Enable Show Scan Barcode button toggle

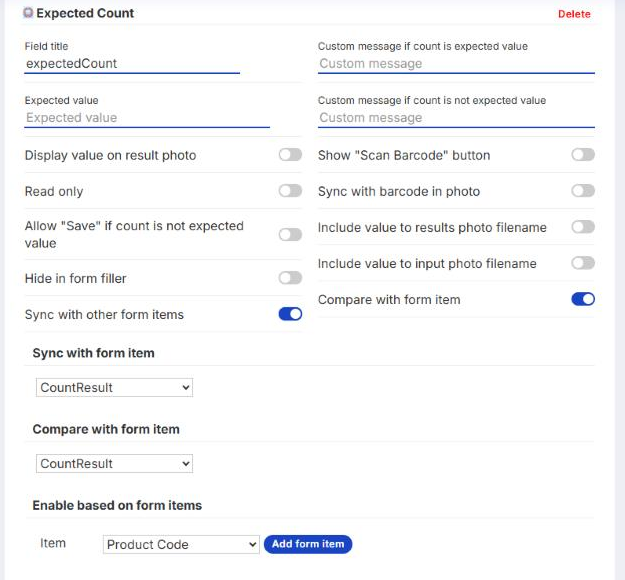coord(583,155)
